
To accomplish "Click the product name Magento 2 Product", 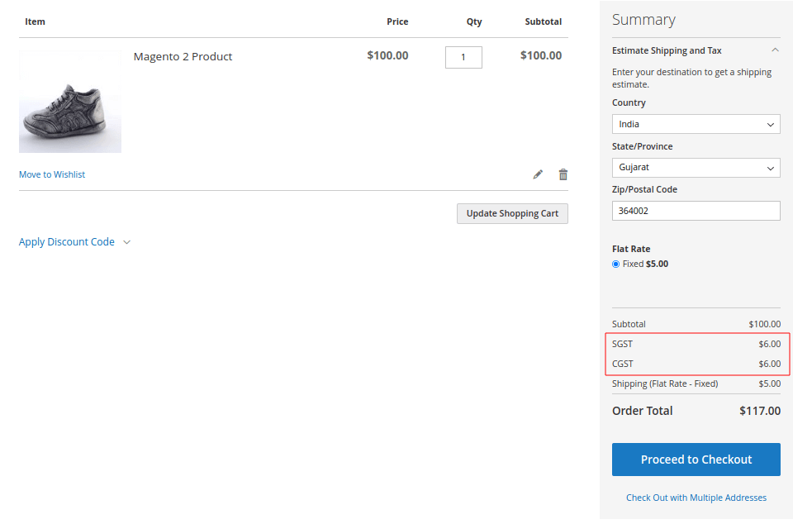I will (183, 56).
